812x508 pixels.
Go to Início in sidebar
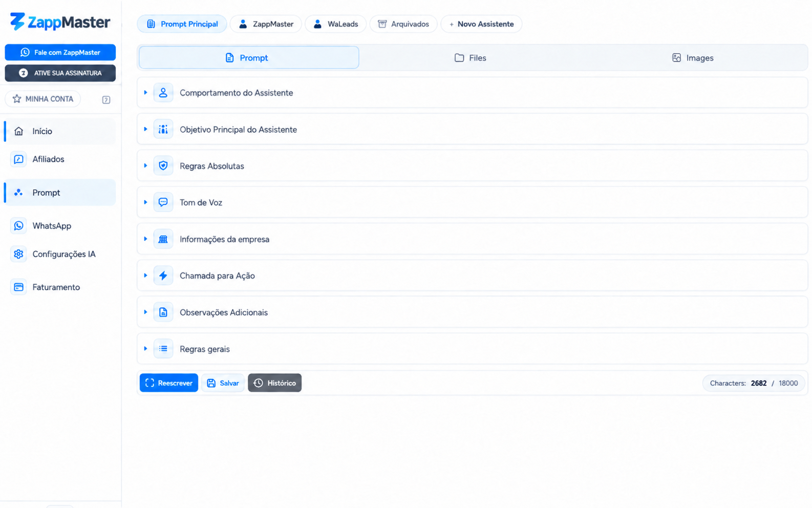pos(60,131)
